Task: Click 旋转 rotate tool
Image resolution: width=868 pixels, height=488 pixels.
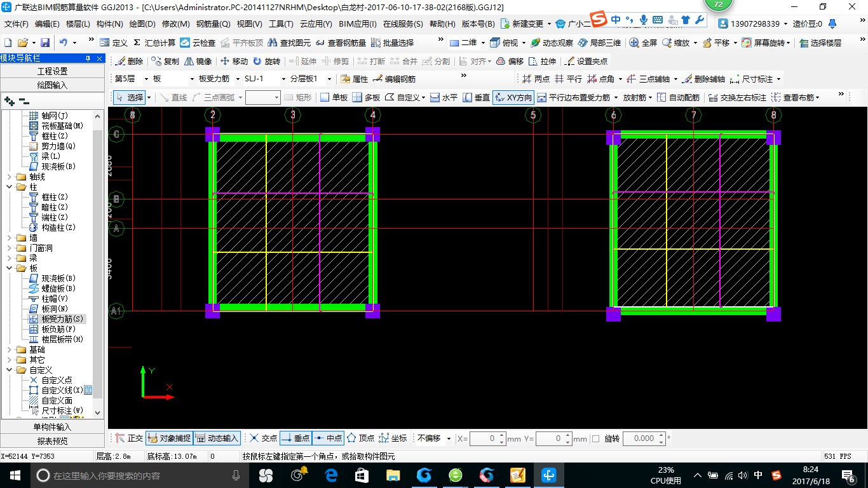Action: (x=266, y=62)
